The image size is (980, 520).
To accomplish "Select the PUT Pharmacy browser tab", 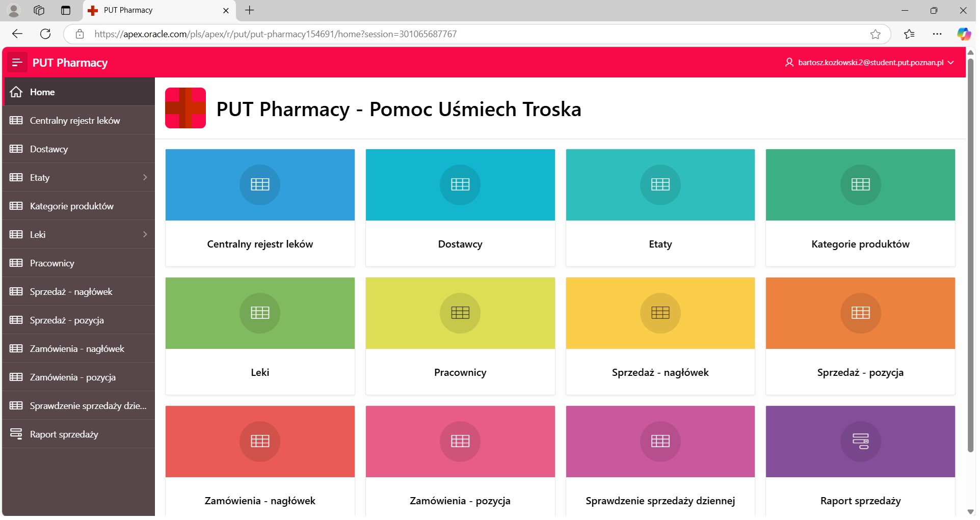I will pyautogui.click(x=158, y=10).
